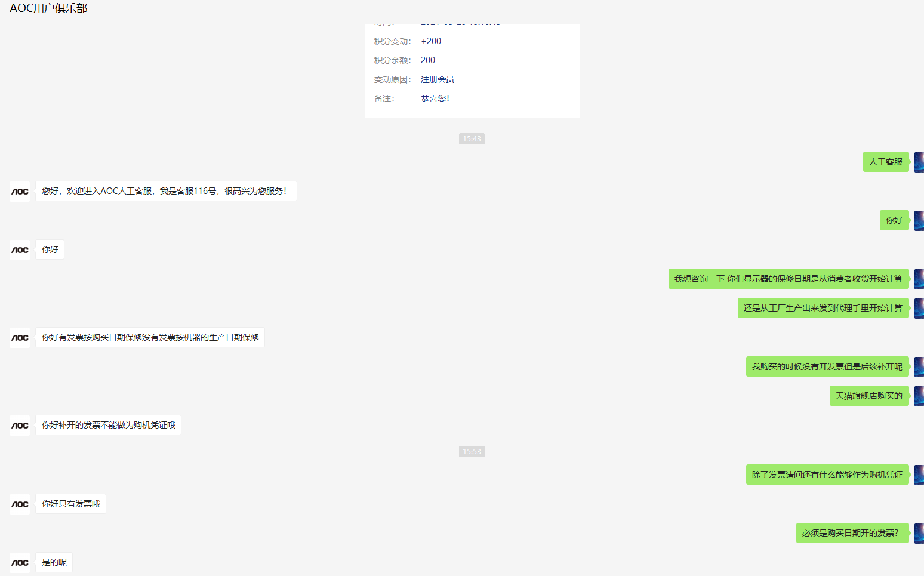Click AOC avatar beside the 补开的发票 message
This screenshot has height=576, width=924.
coord(20,426)
